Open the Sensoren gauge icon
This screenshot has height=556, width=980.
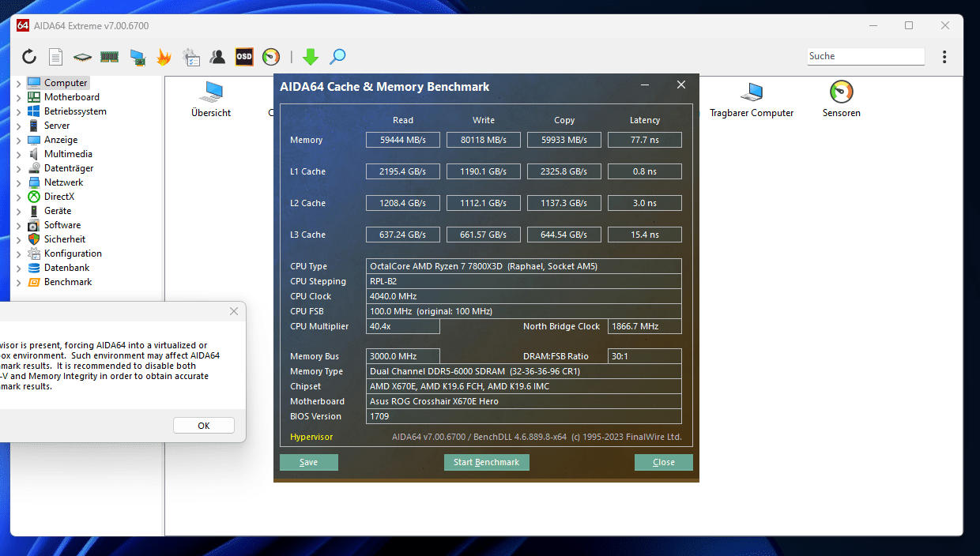point(842,100)
